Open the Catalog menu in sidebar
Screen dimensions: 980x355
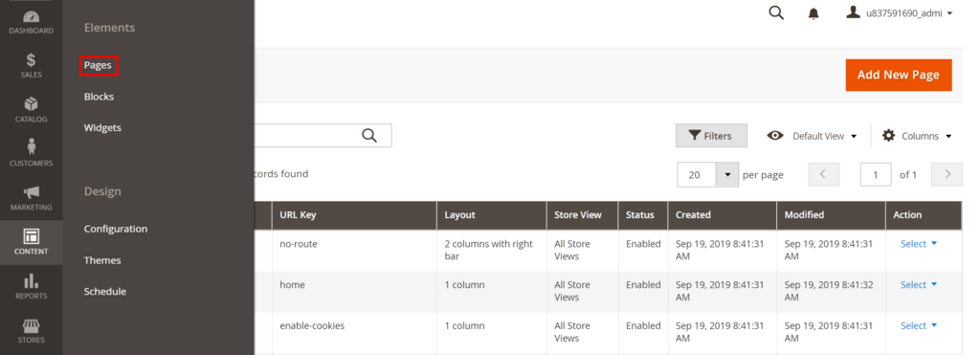pos(31,109)
